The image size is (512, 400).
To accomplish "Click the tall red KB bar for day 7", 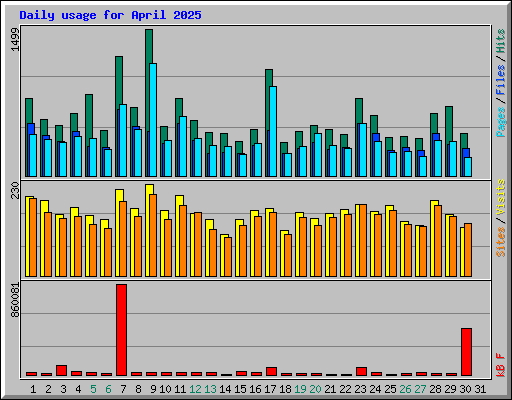I will click(121, 330).
